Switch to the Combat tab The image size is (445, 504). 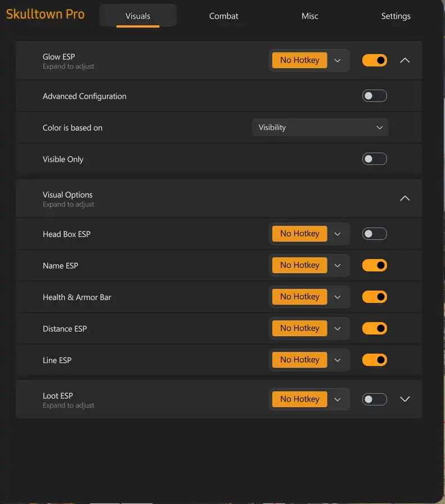(224, 16)
